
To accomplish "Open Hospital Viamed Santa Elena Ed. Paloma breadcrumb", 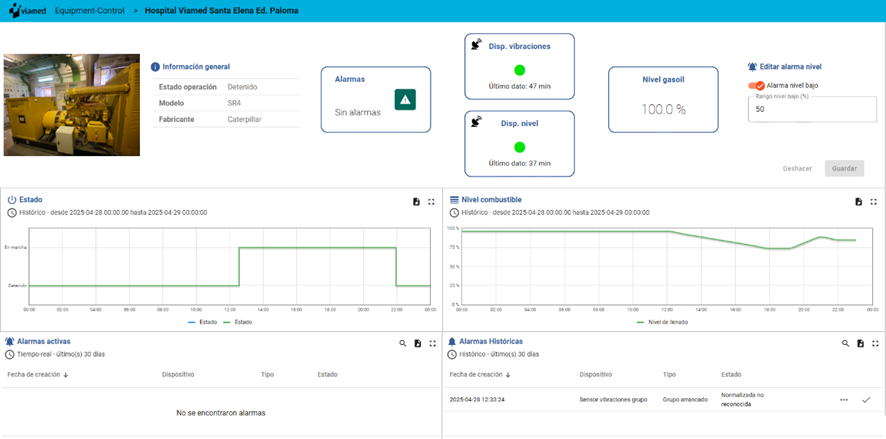I will tap(221, 11).
